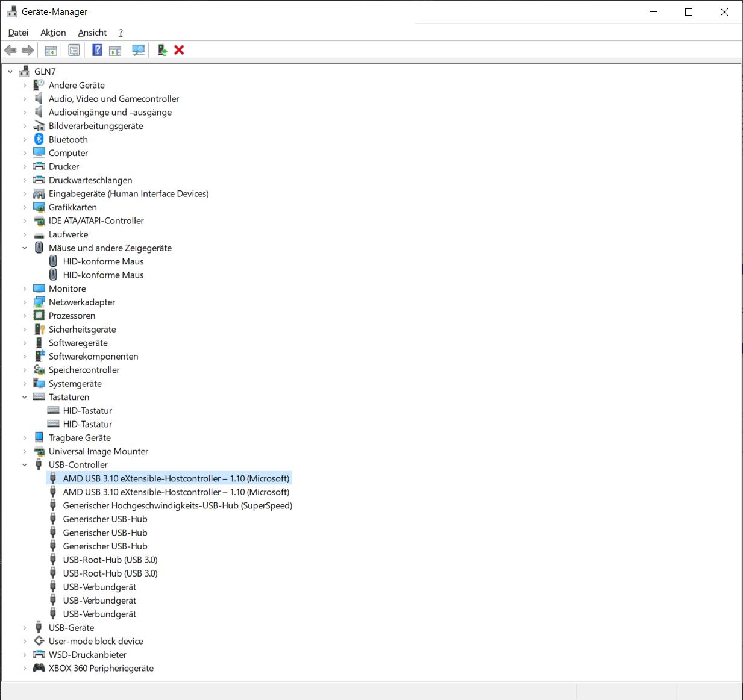Expand the WSD-Druckanbieter category
Screen dimensions: 743x700
[25, 655]
